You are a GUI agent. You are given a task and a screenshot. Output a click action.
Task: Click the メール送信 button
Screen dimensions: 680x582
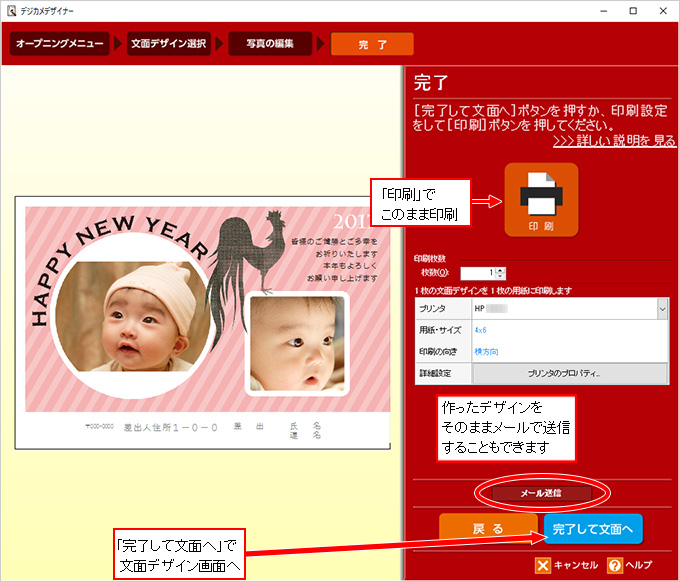tap(541, 493)
